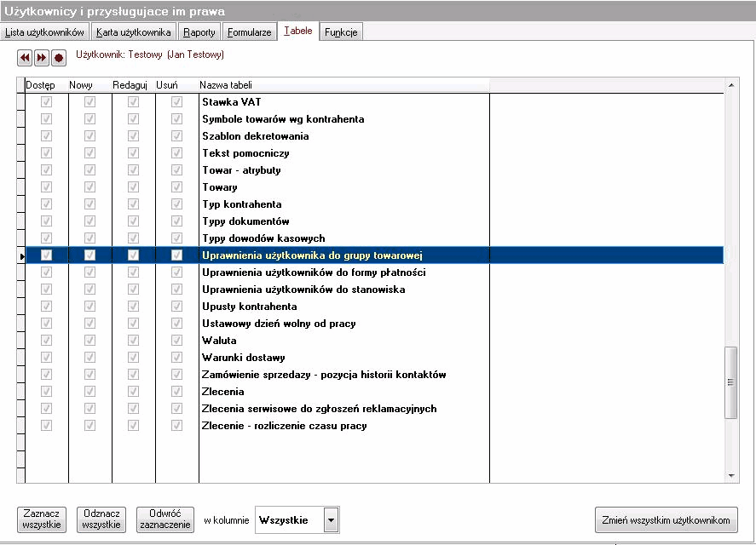756x545 pixels.
Task: Click Zaznacz wszystkie button
Action: pyautogui.click(x=42, y=519)
